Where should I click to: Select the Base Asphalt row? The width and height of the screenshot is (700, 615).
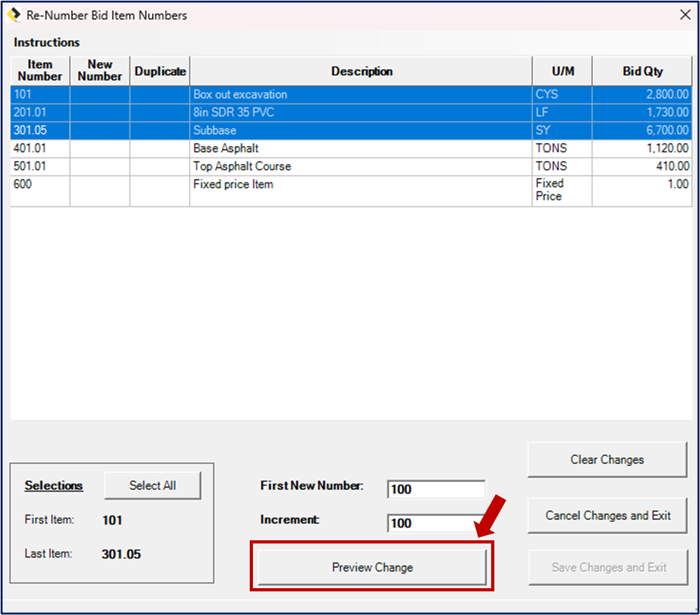coord(287,148)
